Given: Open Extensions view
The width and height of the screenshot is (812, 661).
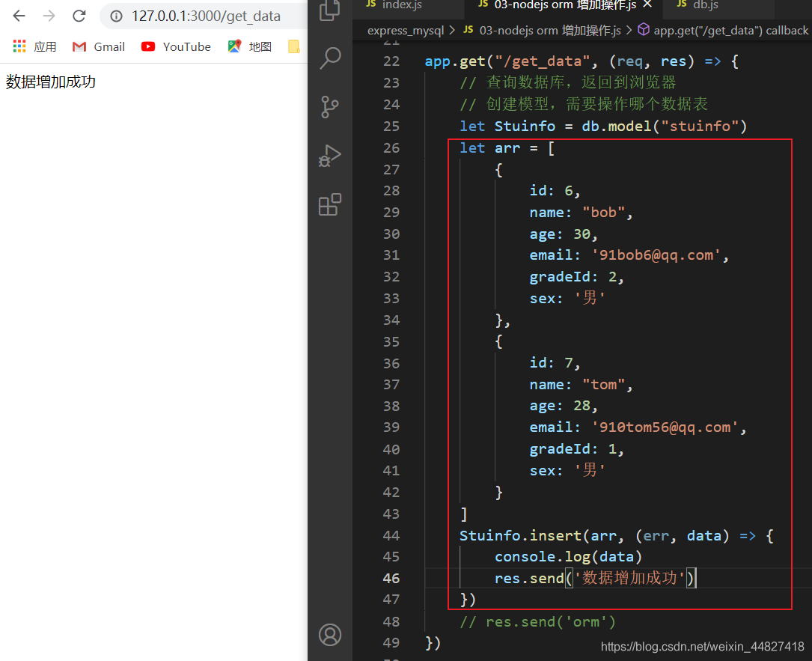Looking at the screenshot, I should pos(330,204).
